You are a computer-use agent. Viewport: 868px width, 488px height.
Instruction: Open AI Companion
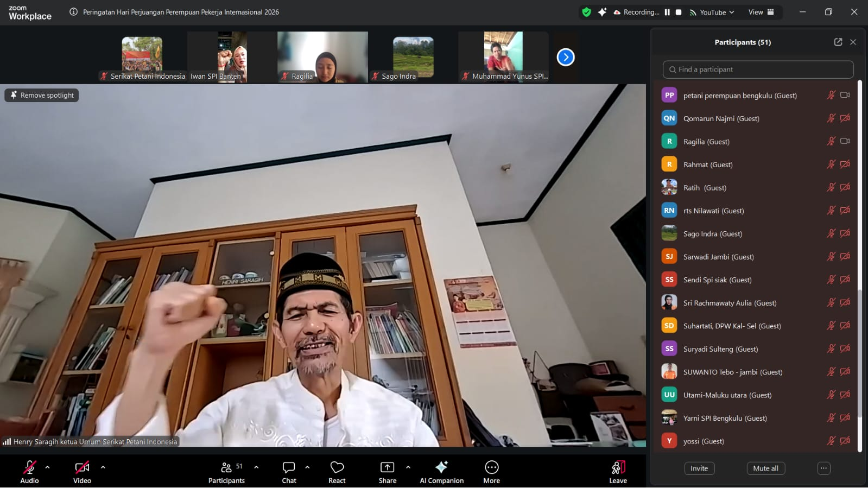[x=441, y=468]
